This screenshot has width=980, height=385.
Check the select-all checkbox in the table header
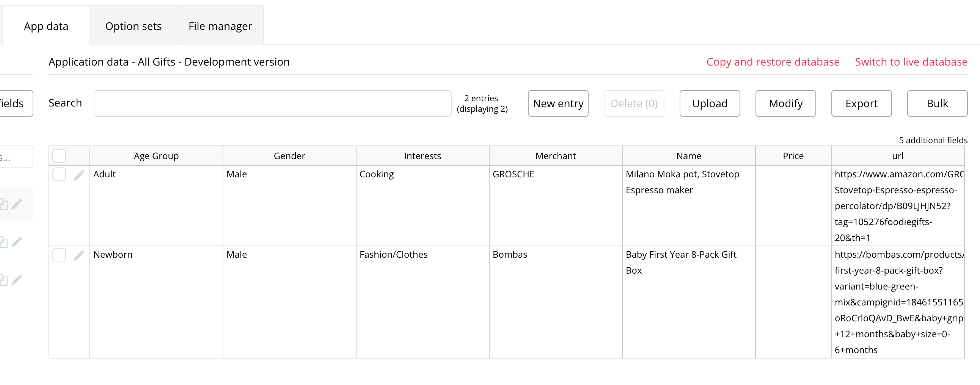point(59,155)
